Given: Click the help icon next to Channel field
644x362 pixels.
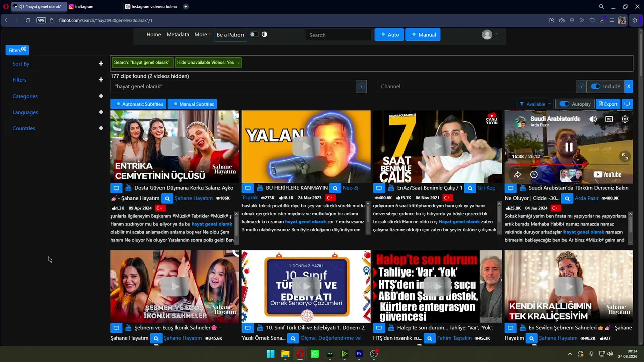Looking at the screenshot, I should tap(581, 86).
